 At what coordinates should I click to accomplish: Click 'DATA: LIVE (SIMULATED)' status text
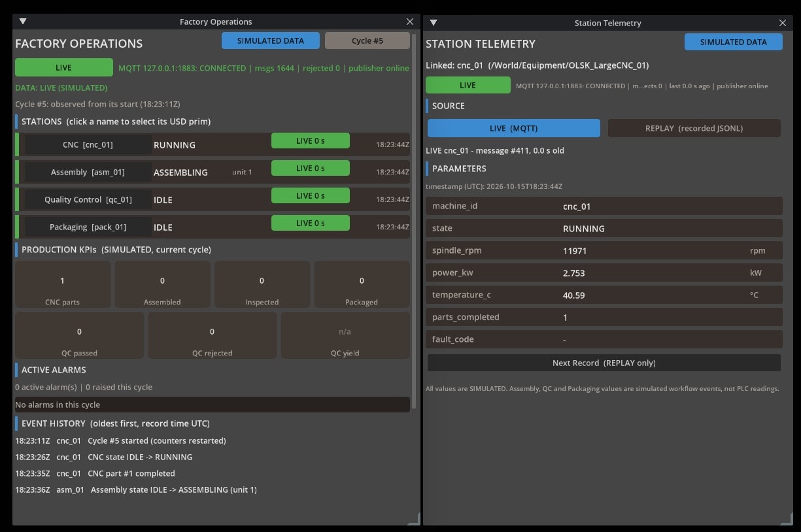[x=61, y=88]
